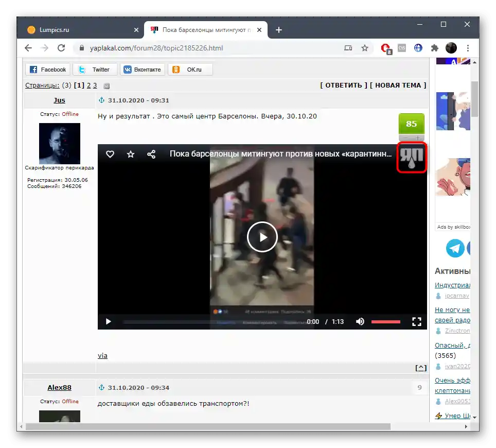This screenshot has height=448, width=496.
Task: Click the [^] back-to-top link
Action: click(x=421, y=368)
